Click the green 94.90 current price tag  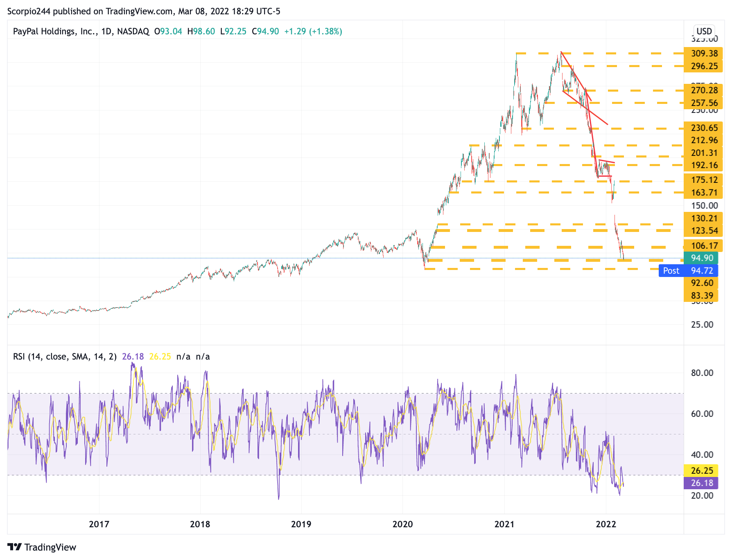pyautogui.click(x=701, y=258)
